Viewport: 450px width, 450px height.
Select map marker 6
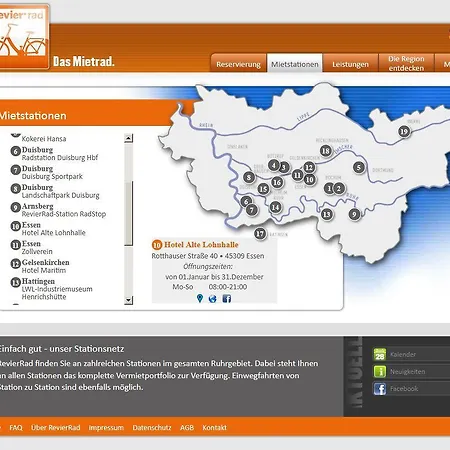pyautogui.click(x=246, y=201)
